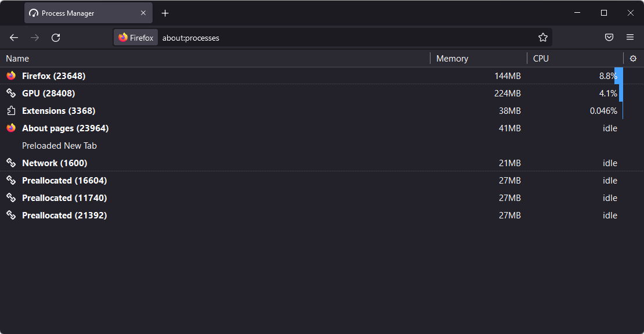Open a new tab with plus button
Viewport: 644px width, 334px height.
pos(165,13)
